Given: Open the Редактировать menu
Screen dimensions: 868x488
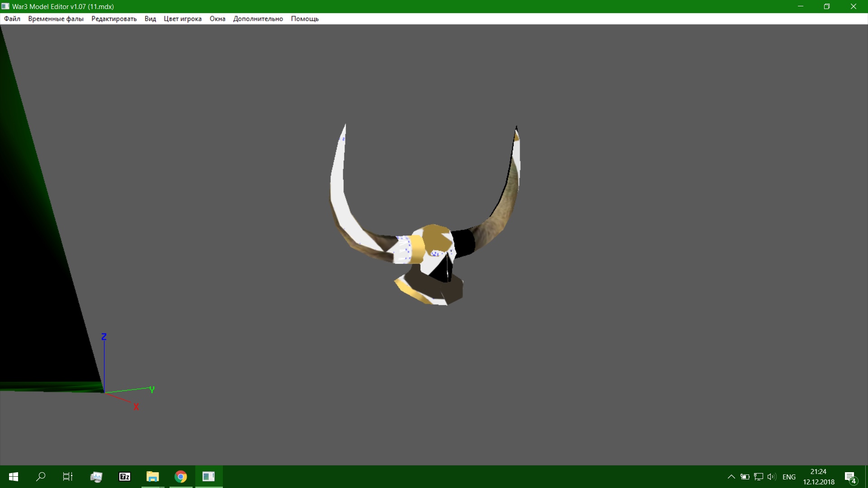Looking at the screenshot, I should tap(114, 19).
